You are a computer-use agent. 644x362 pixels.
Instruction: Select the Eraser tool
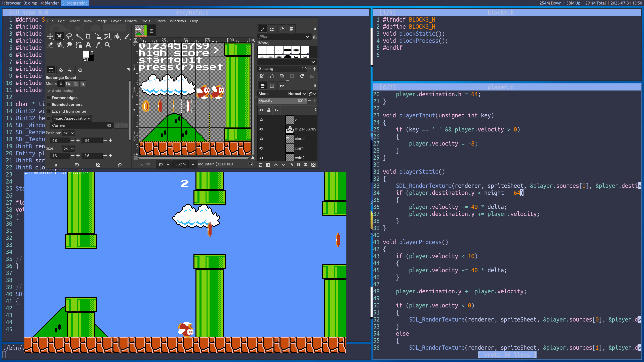(x=50, y=45)
